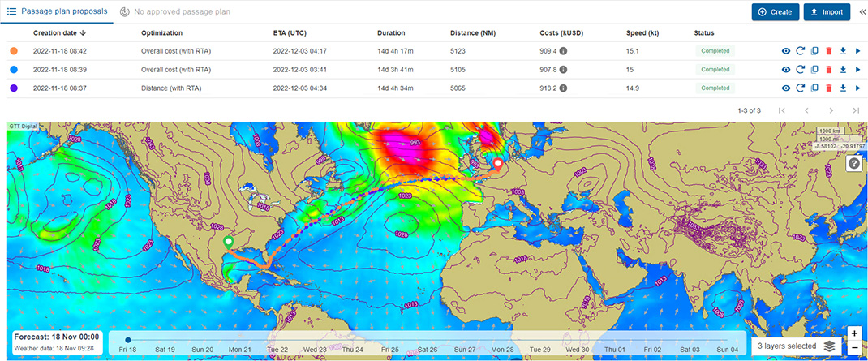Click the Import button
The height and width of the screenshot is (361, 868).
click(x=827, y=12)
